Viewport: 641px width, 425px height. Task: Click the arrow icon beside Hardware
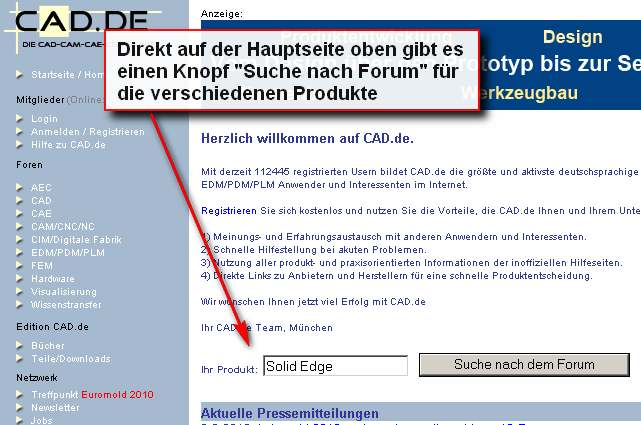pos(19,279)
